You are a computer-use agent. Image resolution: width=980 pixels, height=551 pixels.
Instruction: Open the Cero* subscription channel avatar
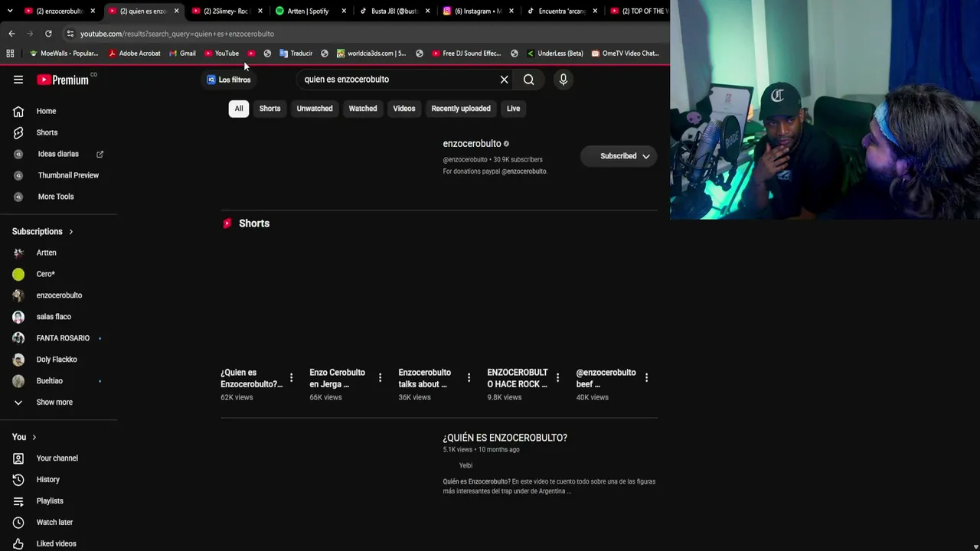pyautogui.click(x=18, y=274)
